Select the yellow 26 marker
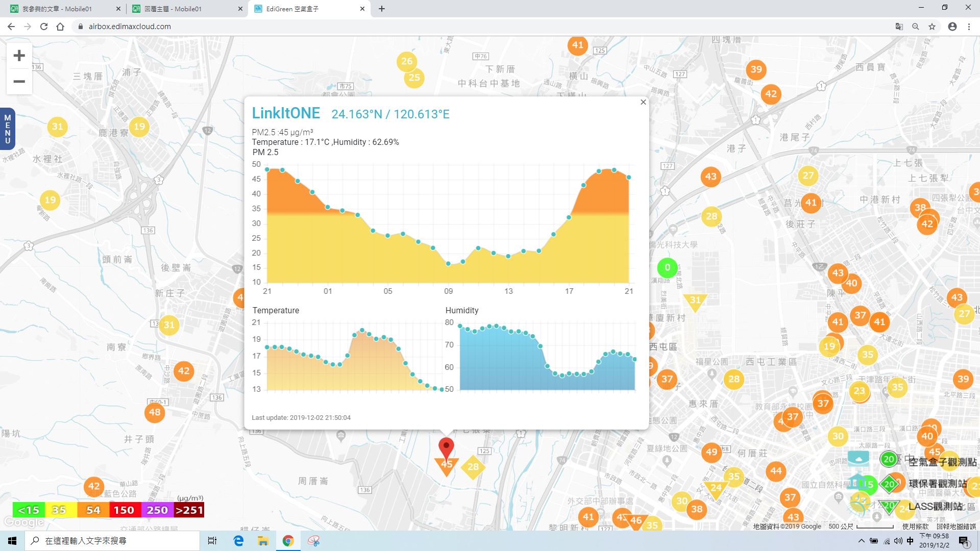 (407, 61)
